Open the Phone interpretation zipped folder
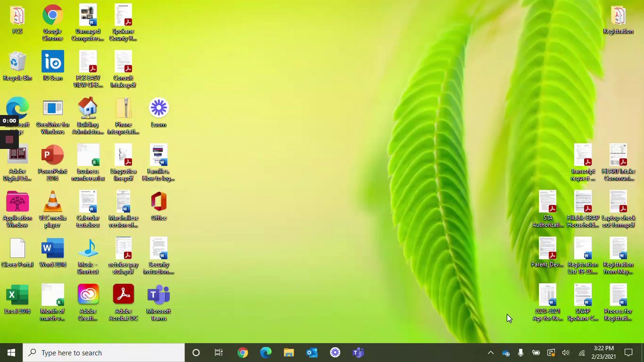The width and height of the screenshot is (644, 362). click(123, 117)
